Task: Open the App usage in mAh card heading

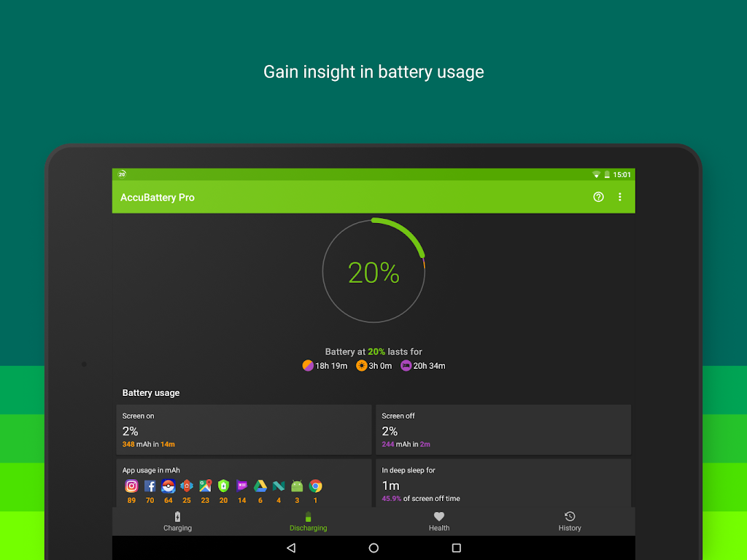Action: 151,470
